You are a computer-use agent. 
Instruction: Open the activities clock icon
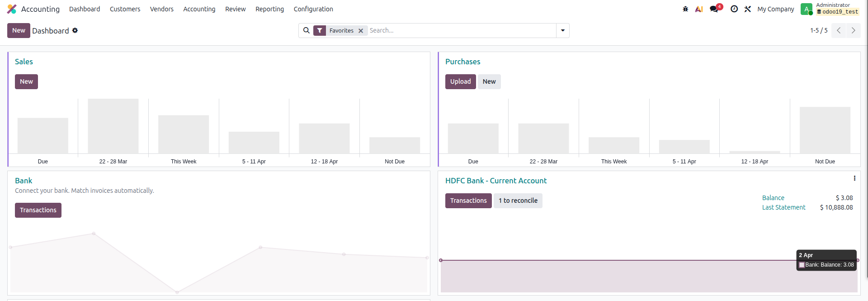734,9
